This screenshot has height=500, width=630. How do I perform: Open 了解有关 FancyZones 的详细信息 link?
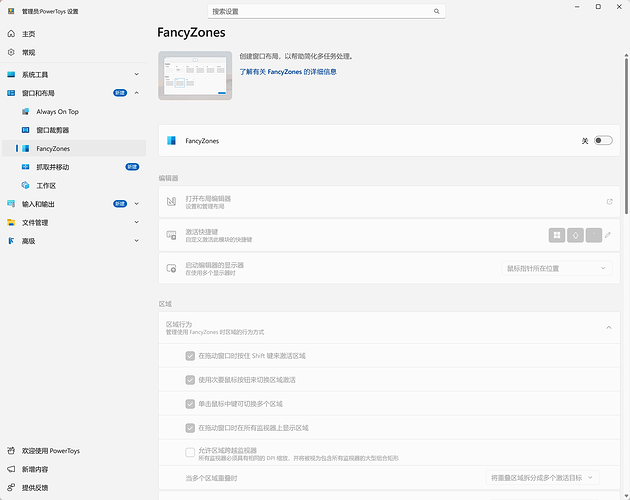tap(288, 72)
